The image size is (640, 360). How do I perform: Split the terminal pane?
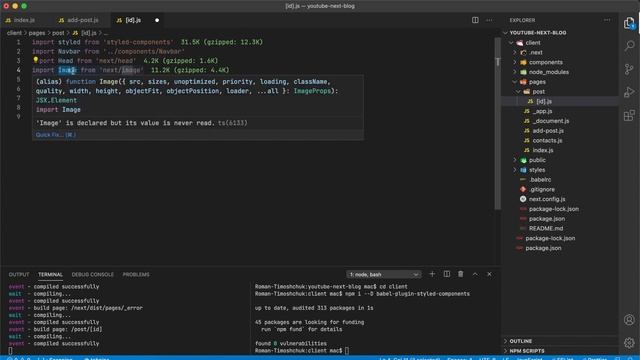click(x=447, y=274)
